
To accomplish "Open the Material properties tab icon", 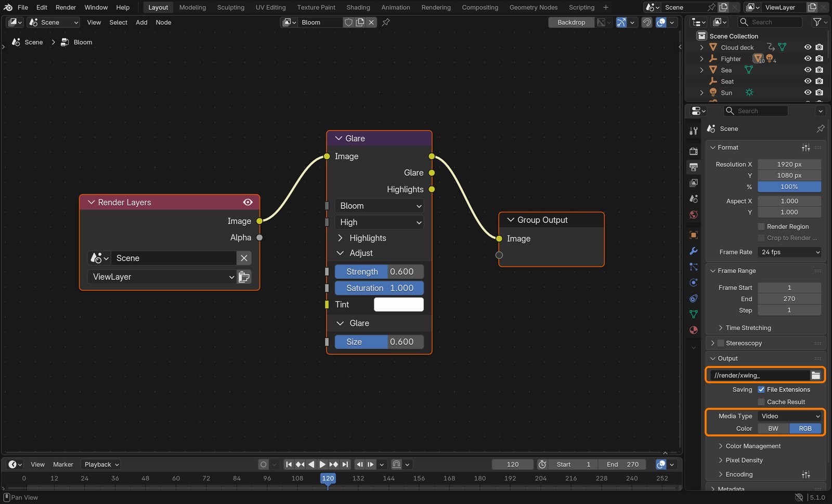I will (693, 330).
